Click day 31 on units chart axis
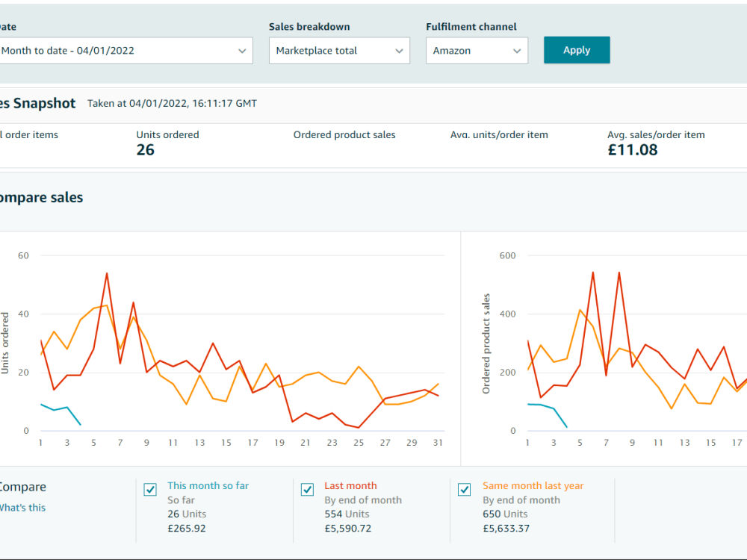 pos(438,443)
